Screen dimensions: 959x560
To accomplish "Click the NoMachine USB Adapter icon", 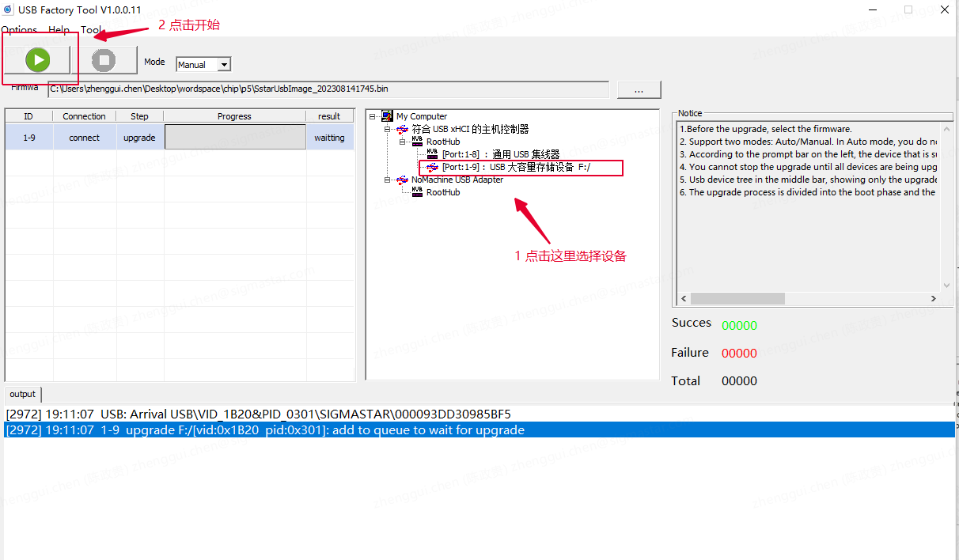I will click(x=403, y=180).
